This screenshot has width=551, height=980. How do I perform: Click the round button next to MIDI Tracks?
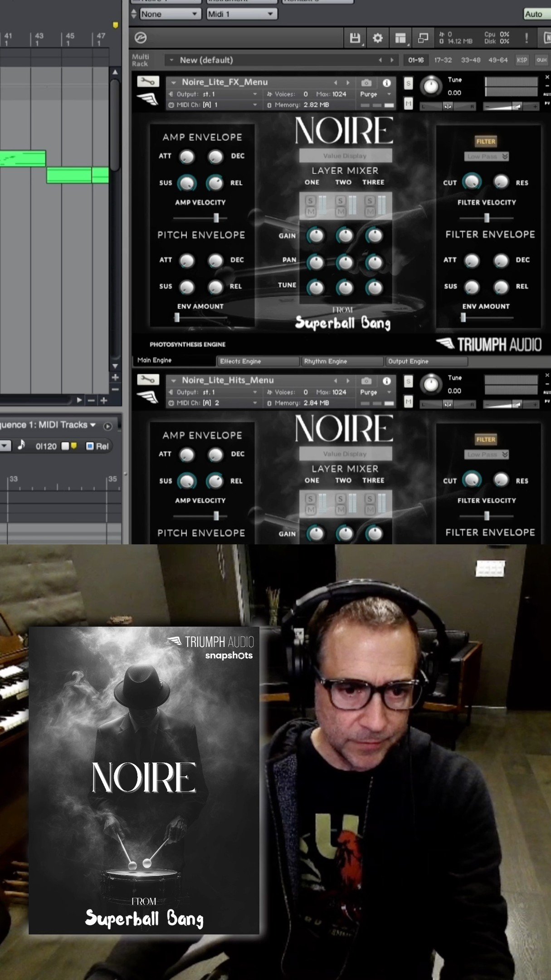pyautogui.click(x=107, y=426)
